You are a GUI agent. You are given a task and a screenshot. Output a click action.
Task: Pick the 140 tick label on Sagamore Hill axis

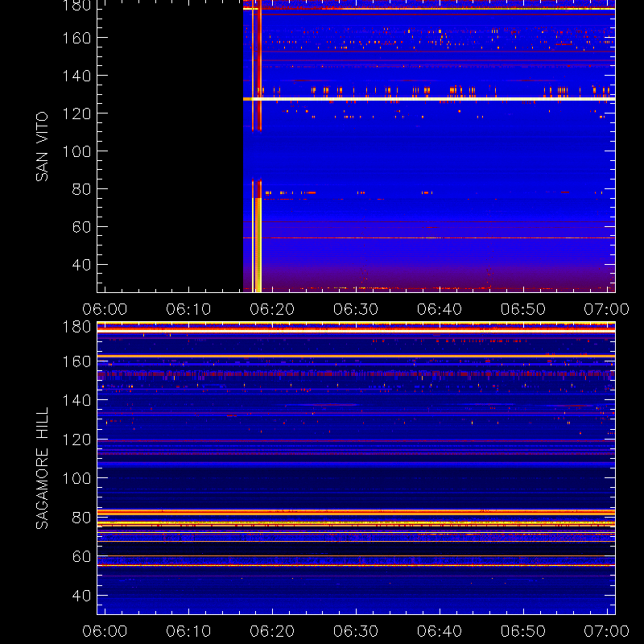(76, 400)
